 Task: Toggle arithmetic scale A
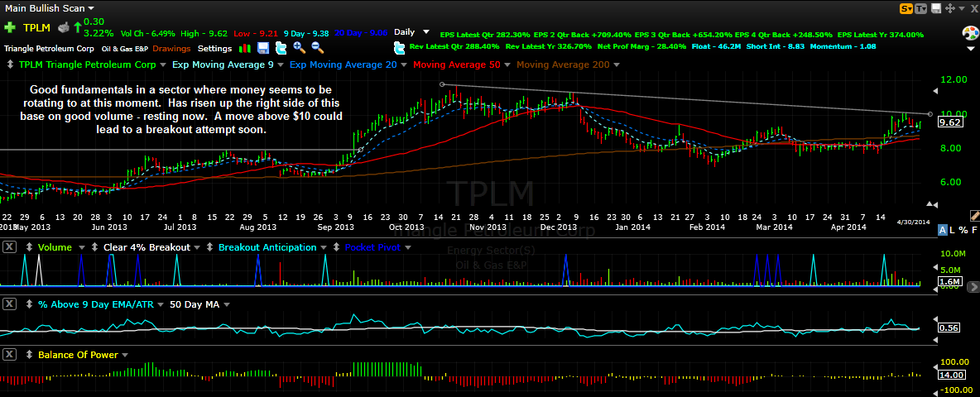[x=943, y=231]
